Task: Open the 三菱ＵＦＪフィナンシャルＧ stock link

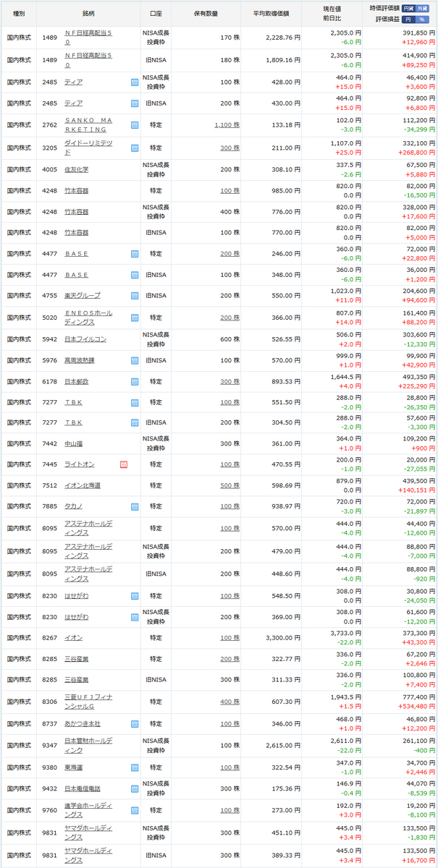Action: click(x=88, y=700)
